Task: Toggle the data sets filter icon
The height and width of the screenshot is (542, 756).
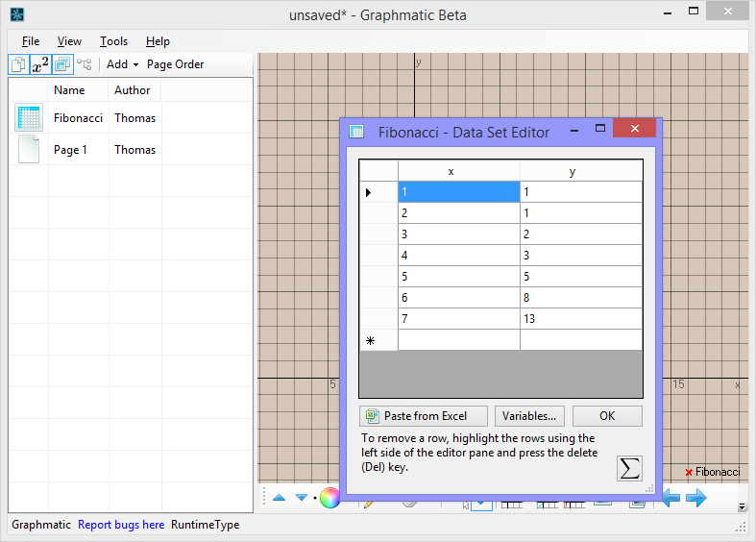Action: pyautogui.click(x=62, y=64)
